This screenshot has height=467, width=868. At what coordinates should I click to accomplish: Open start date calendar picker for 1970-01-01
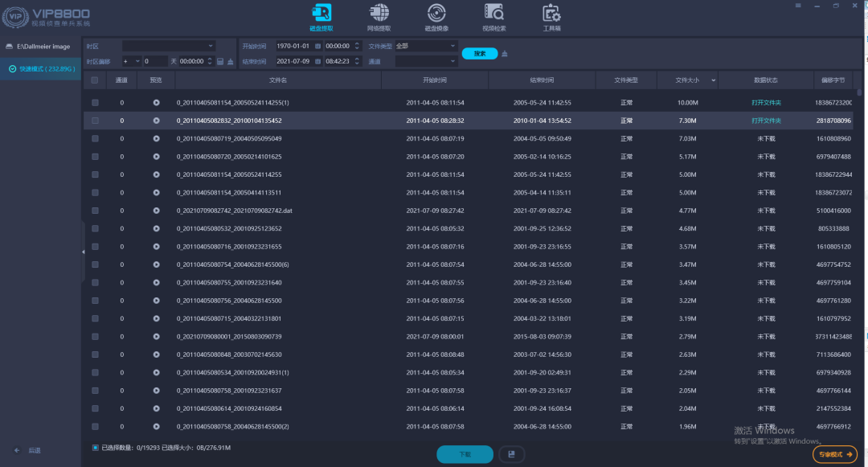coord(317,46)
